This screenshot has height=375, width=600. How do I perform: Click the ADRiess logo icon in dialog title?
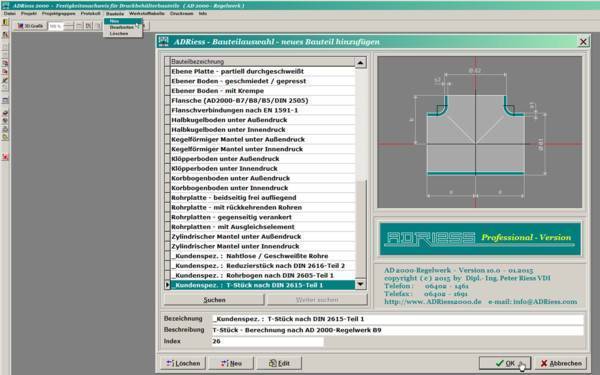coord(163,41)
